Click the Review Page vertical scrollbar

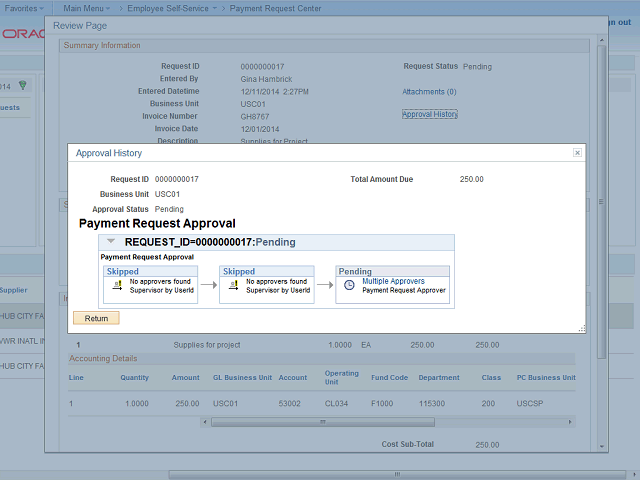(601, 200)
